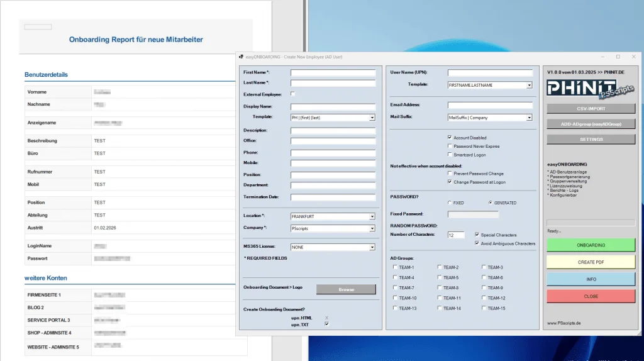Uncheck the Account Disabled option
The height and width of the screenshot is (361, 644).
coord(450,138)
